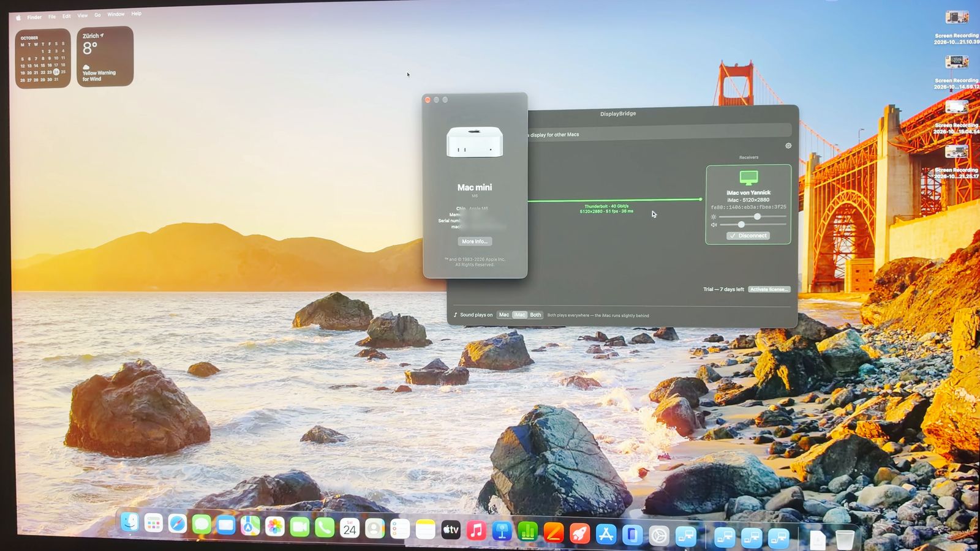Open the App Store from the Dock

[x=606, y=534]
